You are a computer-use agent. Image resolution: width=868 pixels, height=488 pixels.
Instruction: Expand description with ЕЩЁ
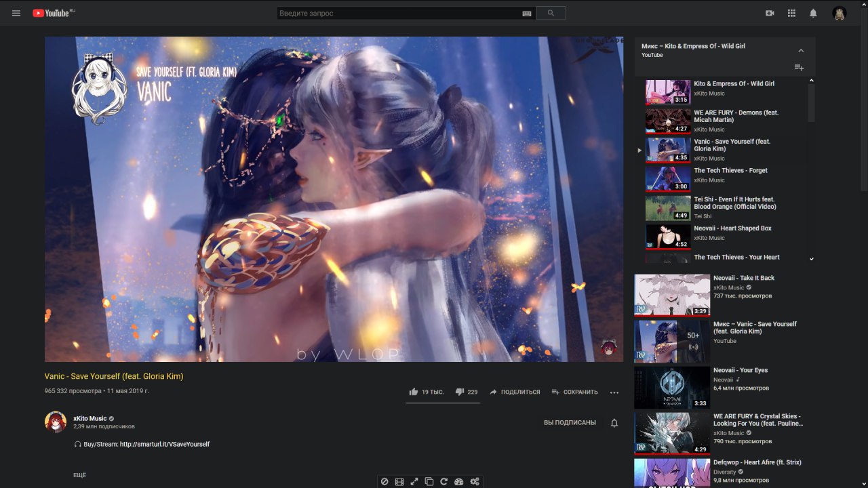click(x=79, y=475)
